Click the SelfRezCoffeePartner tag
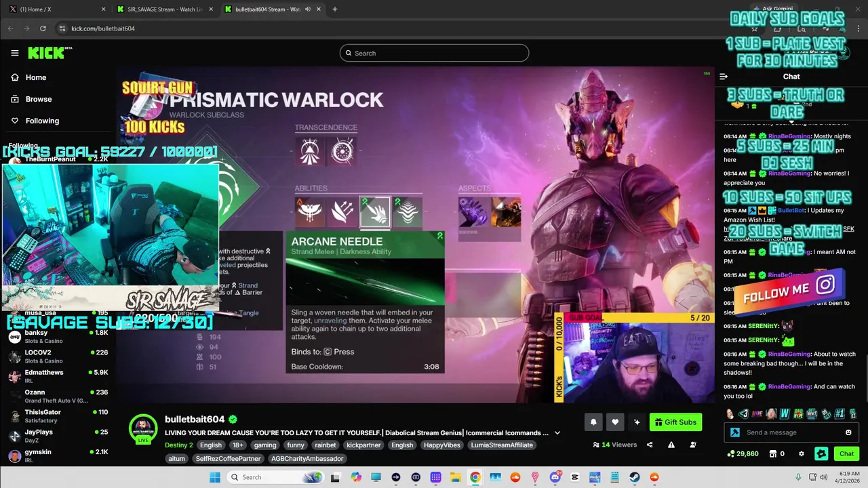 tap(229, 459)
